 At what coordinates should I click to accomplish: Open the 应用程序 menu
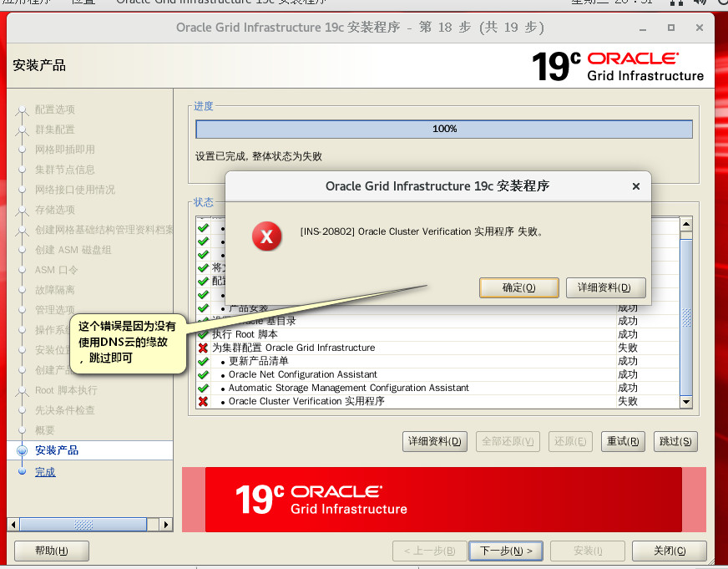[x=21, y=3]
